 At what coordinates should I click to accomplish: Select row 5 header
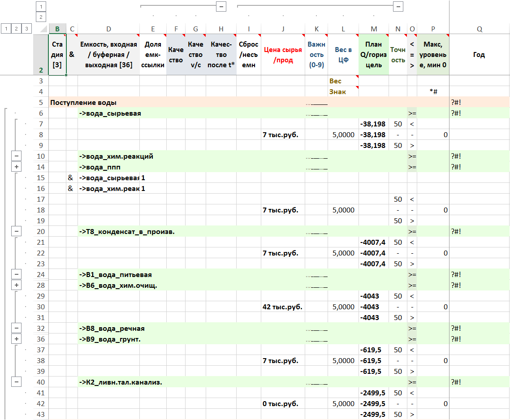[41, 103]
